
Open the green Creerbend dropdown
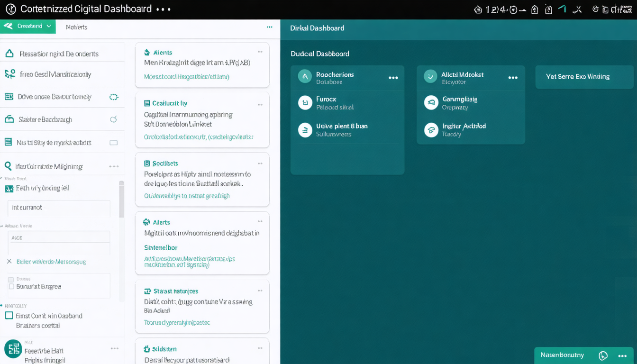(x=28, y=27)
